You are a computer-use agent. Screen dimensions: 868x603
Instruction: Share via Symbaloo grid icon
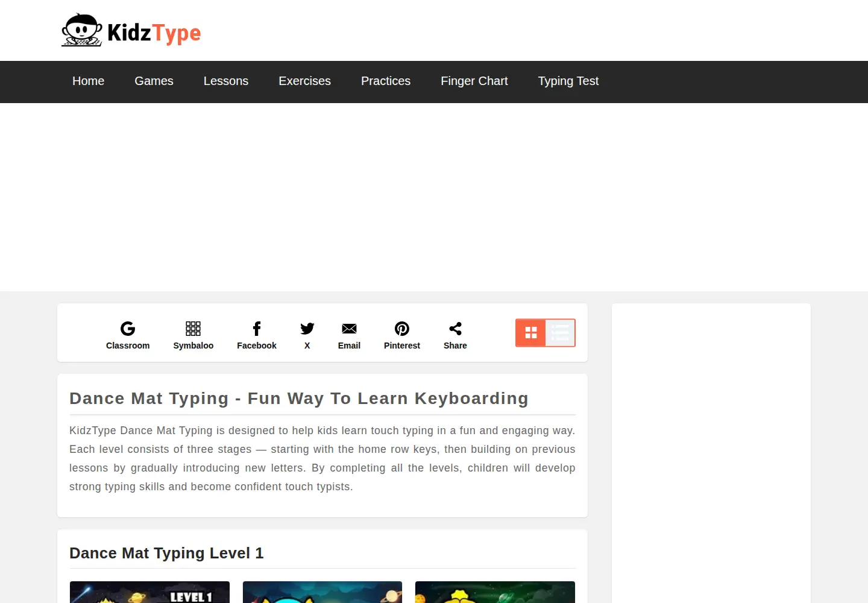[x=193, y=329]
